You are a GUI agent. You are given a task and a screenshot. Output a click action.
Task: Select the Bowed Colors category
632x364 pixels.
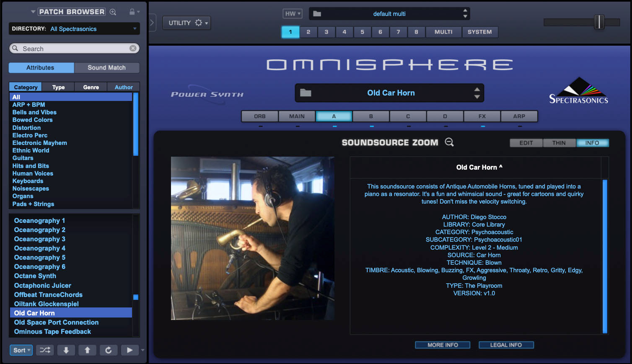click(x=33, y=120)
